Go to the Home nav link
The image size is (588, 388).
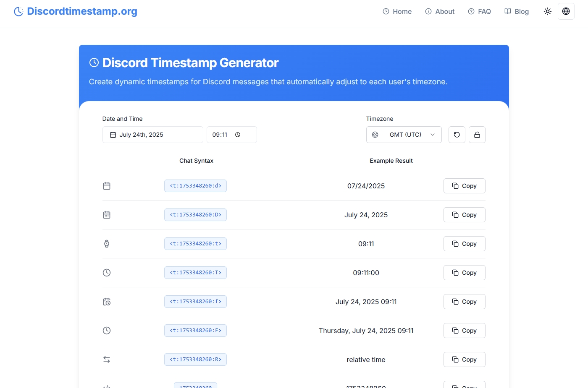397,11
